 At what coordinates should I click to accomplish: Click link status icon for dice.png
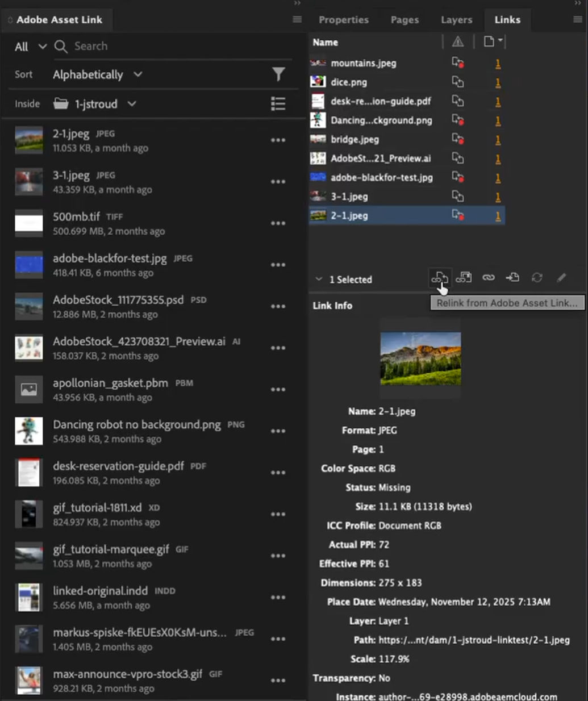click(x=458, y=82)
